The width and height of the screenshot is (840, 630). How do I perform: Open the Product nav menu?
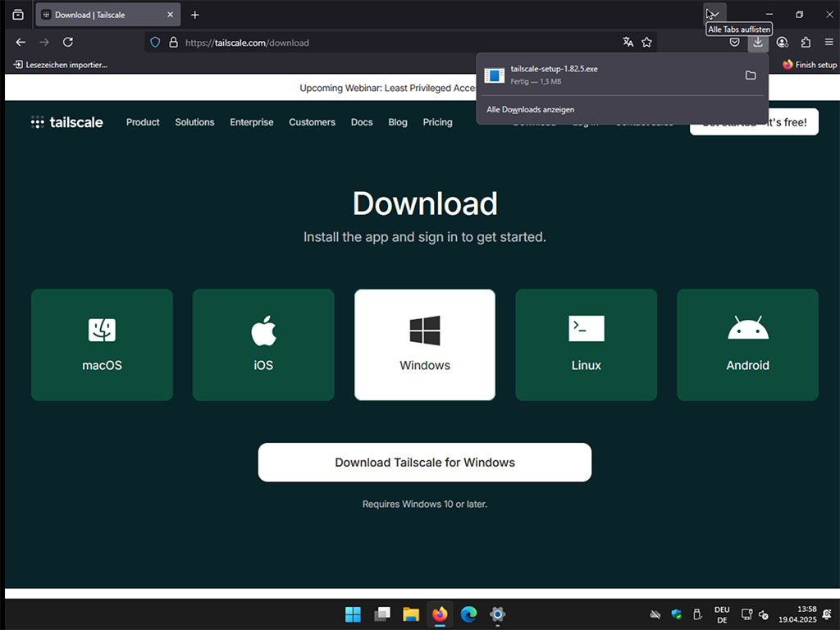pos(143,122)
